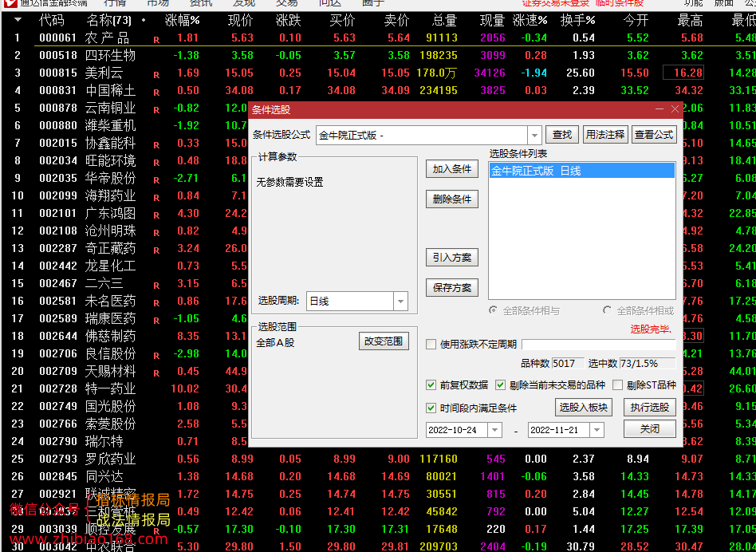Click 美利云 highest price 16.28 cell

[683, 73]
